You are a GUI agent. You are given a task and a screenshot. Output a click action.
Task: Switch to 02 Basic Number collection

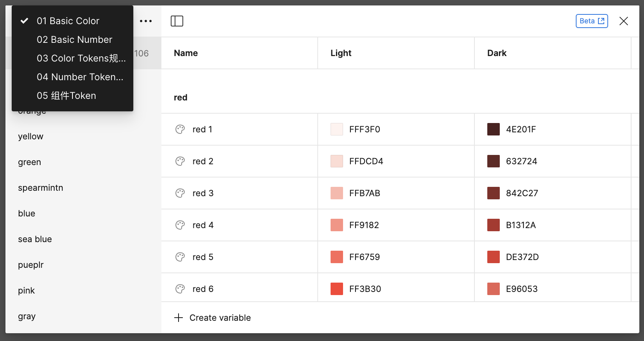point(74,40)
